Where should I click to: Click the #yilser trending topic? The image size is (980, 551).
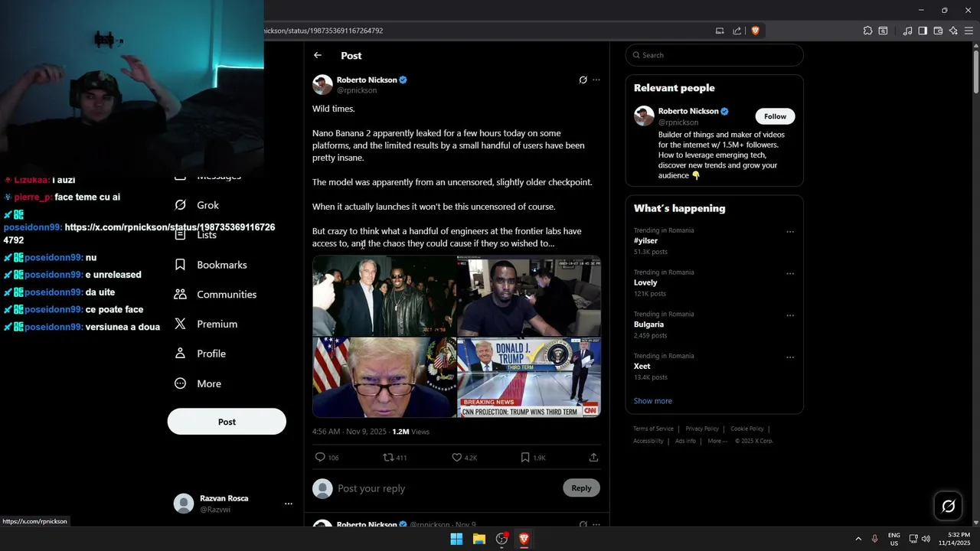[645, 241]
